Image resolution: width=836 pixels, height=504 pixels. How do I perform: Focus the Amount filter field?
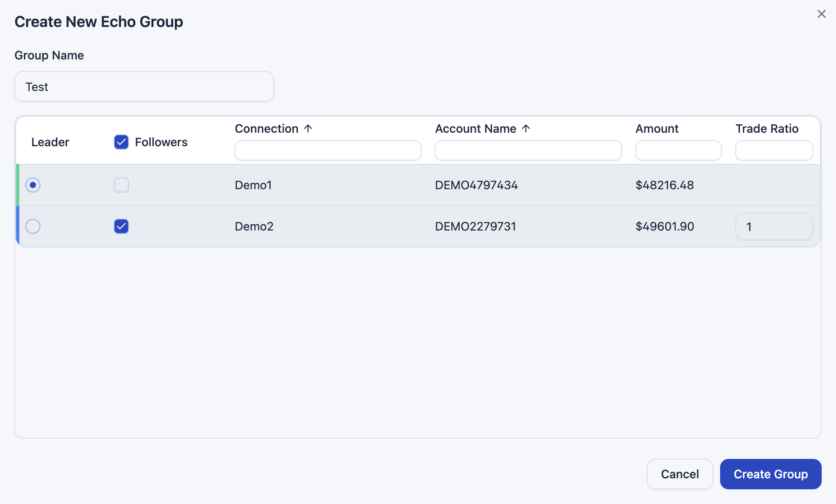(678, 150)
